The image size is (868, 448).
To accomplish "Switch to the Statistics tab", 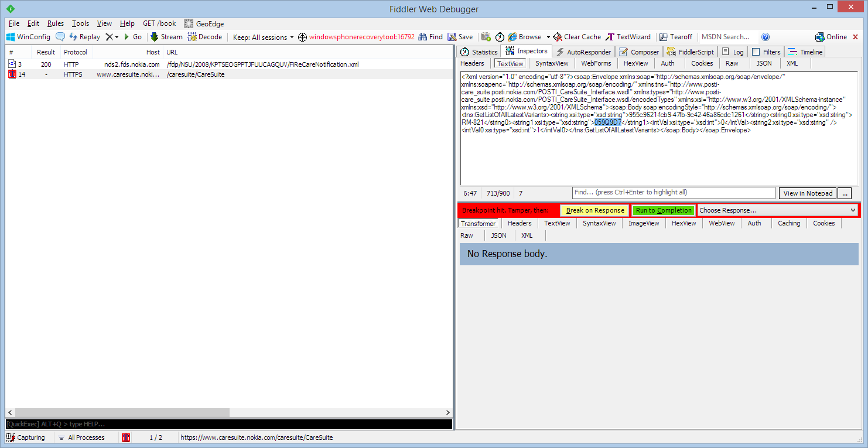I will (479, 52).
